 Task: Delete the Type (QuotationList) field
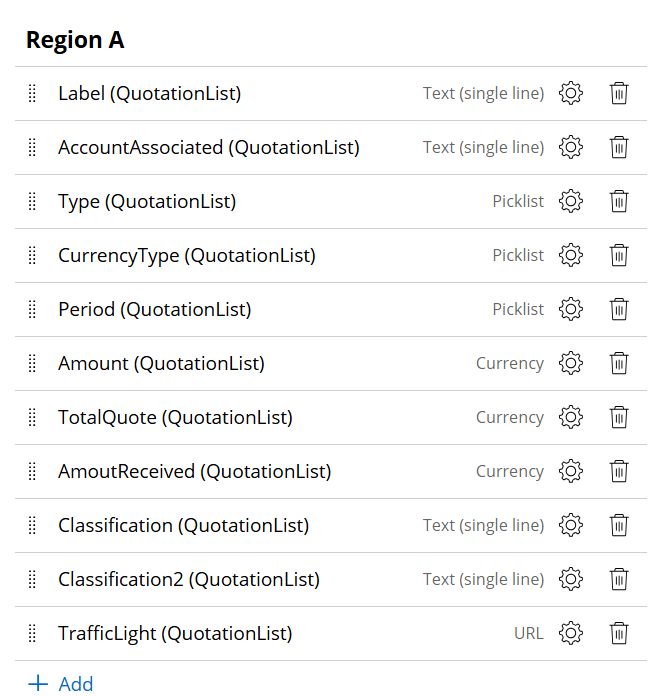coord(619,201)
